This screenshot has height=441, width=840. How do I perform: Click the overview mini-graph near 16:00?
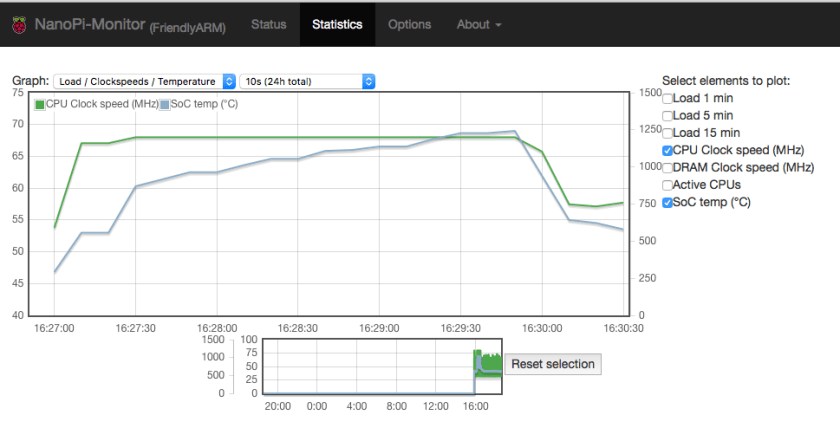coord(477,370)
